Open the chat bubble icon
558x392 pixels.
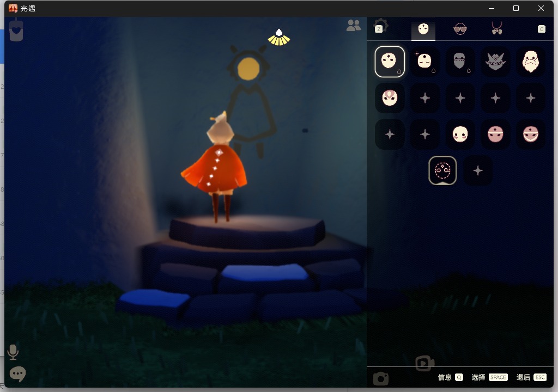[x=17, y=374]
